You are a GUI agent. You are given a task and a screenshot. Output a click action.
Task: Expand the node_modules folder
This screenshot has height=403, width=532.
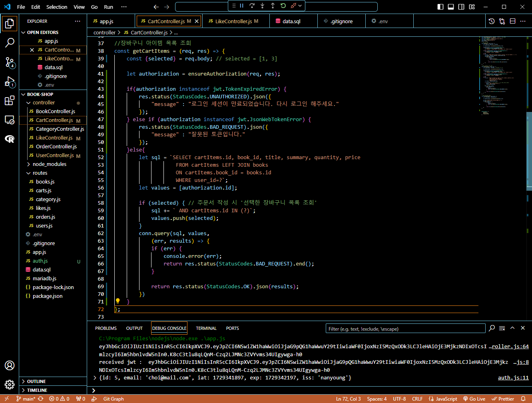pos(53,164)
